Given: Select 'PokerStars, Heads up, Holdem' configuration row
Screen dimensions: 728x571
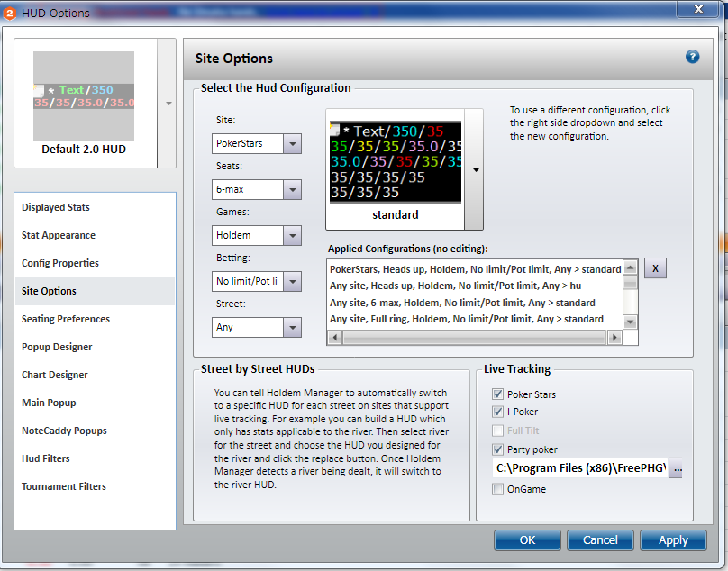Looking at the screenshot, I should pos(475,269).
